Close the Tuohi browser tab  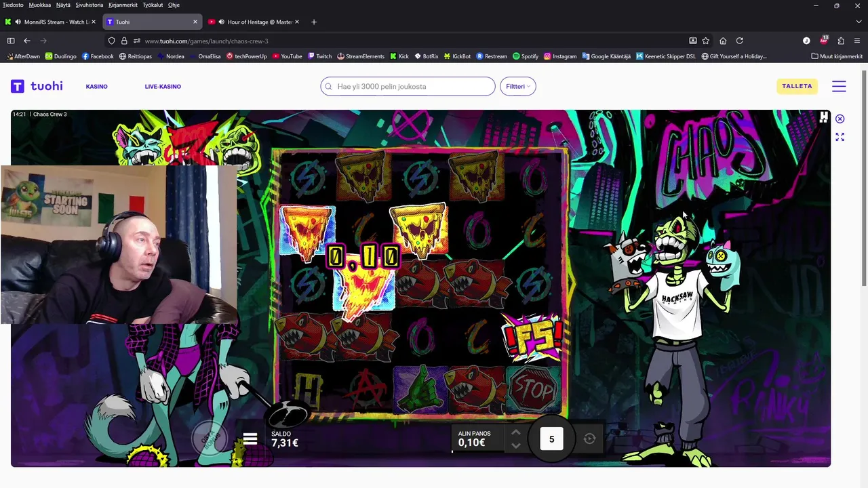coord(195,22)
